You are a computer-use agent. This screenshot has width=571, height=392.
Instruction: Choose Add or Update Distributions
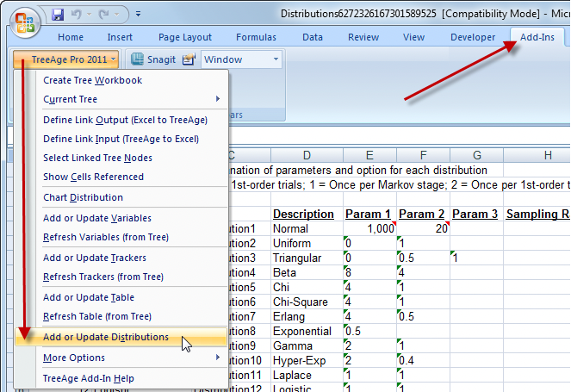point(121,337)
